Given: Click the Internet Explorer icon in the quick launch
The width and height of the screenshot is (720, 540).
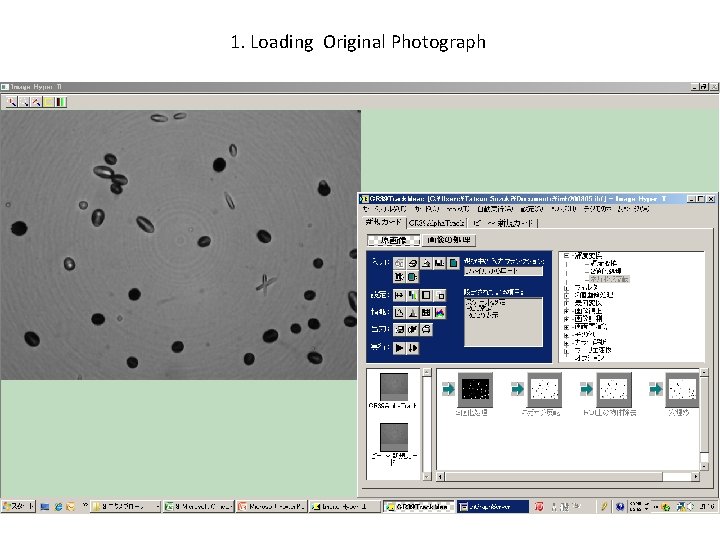Looking at the screenshot, I should click(x=58, y=507).
